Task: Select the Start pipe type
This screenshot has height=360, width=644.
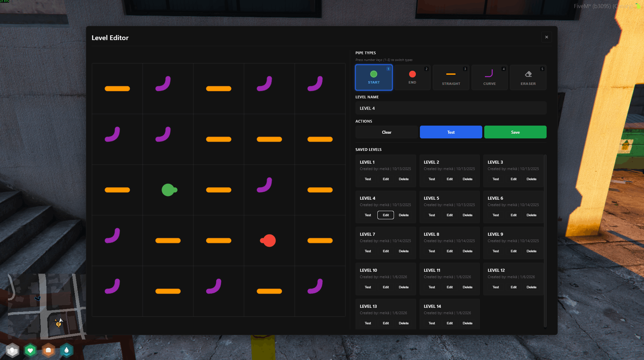Action: [x=374, y=77]
